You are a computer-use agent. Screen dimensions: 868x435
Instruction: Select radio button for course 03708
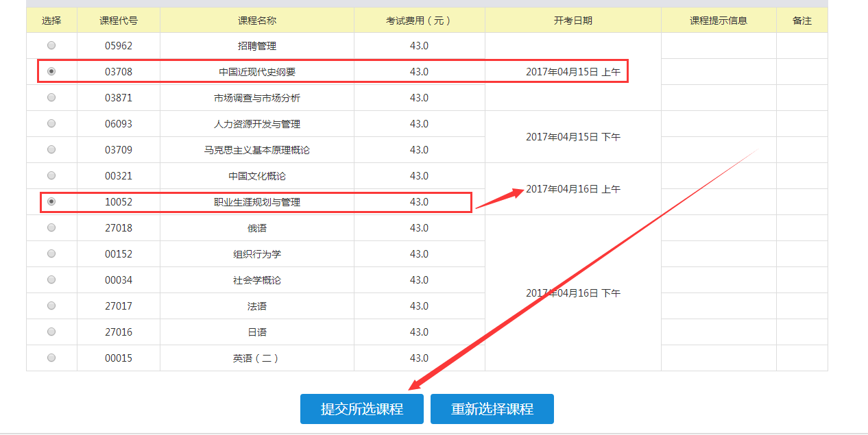click(x=51, y=71)
